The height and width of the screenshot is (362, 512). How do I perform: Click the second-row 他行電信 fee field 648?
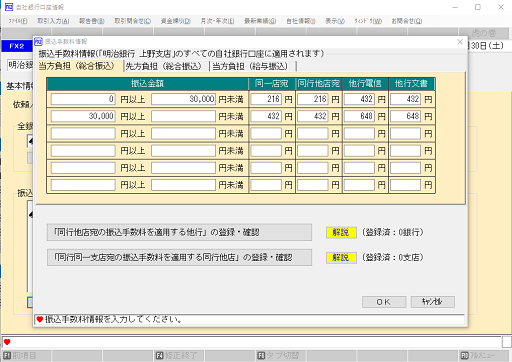tap(359, 116)
